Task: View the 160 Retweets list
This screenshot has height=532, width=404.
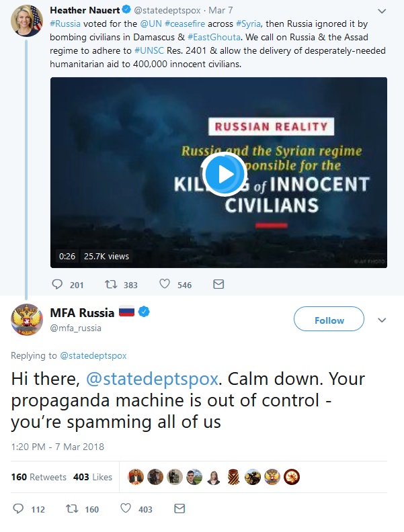Action: point(39,477)
